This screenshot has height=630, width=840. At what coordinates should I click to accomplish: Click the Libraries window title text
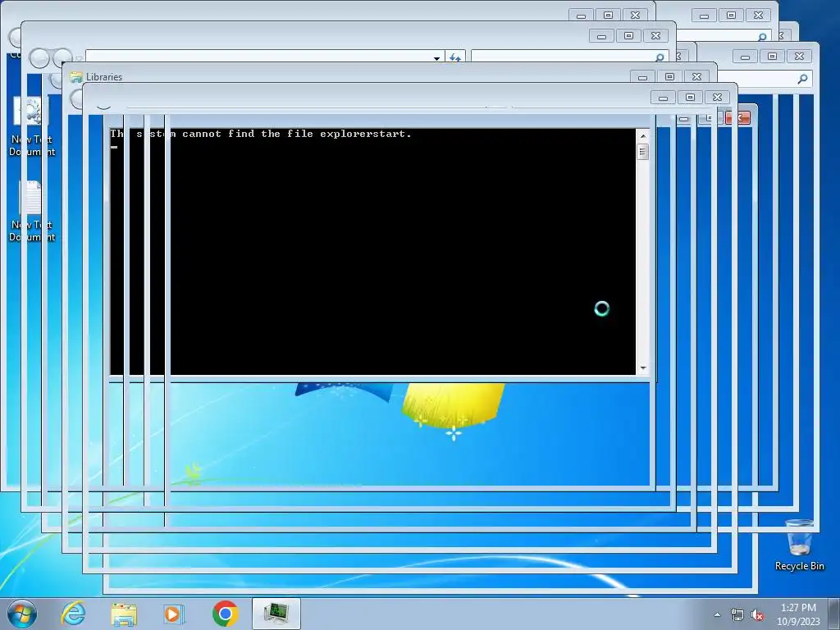pyautogui.click(x=104, y=76)
